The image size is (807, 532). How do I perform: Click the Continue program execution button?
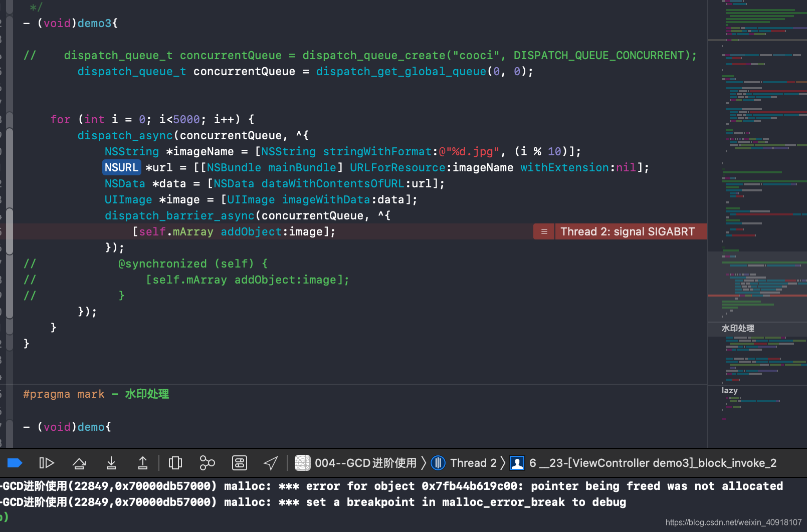(47, 463)
